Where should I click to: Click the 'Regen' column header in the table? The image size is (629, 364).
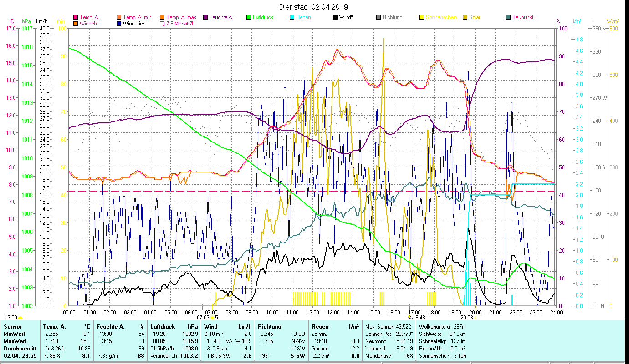tap(320, 327)
